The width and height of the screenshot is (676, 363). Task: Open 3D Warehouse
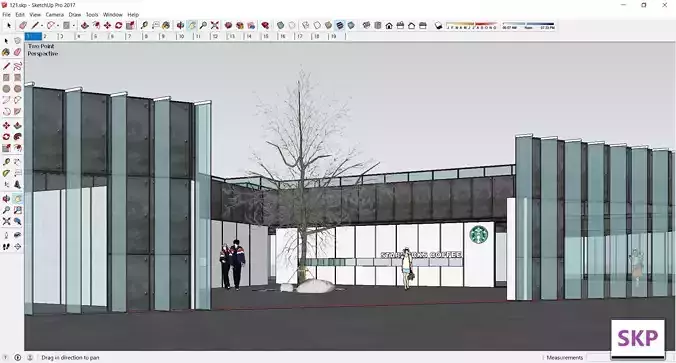pyautogui.click(x=228, y=25)
